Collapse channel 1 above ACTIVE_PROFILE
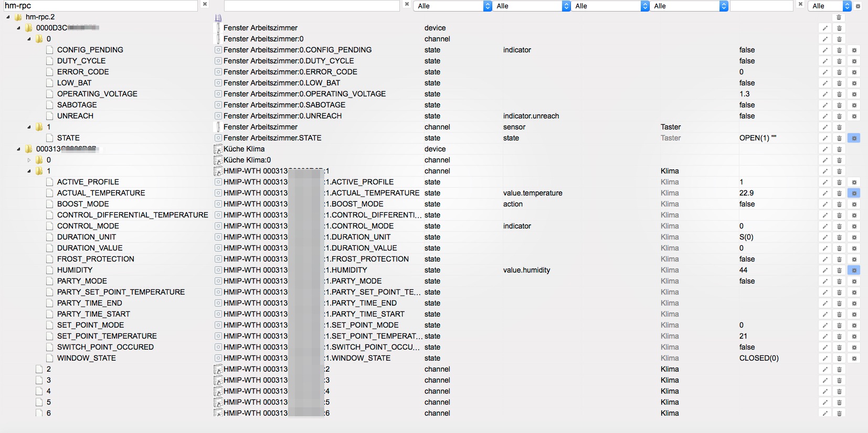This screenshot has width=868, height=433. pyautogui.click(x=29, y=171)
